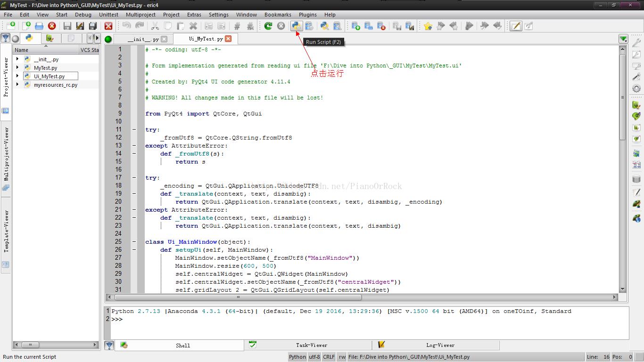
Task: Click the Python language status bar label
Action: (x=297, y=357)
